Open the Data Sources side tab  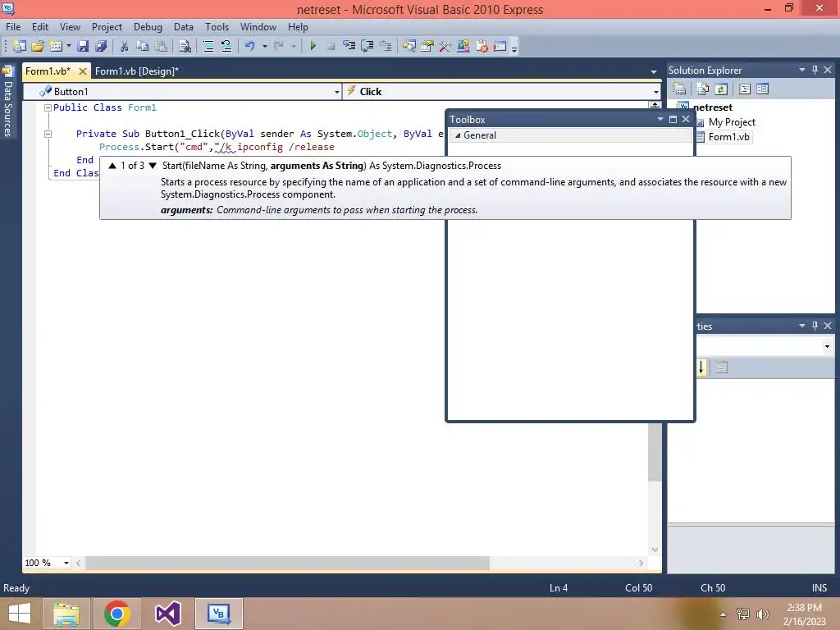pyautogui.click(x=8, y=102)
